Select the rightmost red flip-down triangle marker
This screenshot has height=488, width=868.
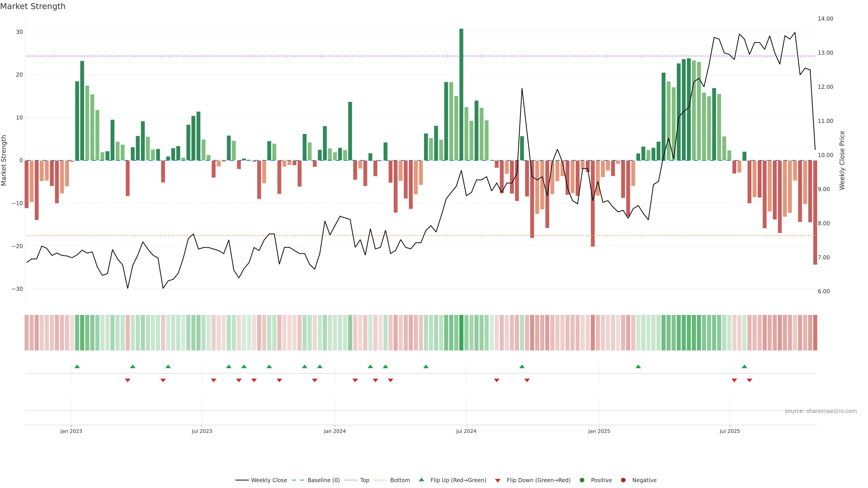(x=749, y=380)
